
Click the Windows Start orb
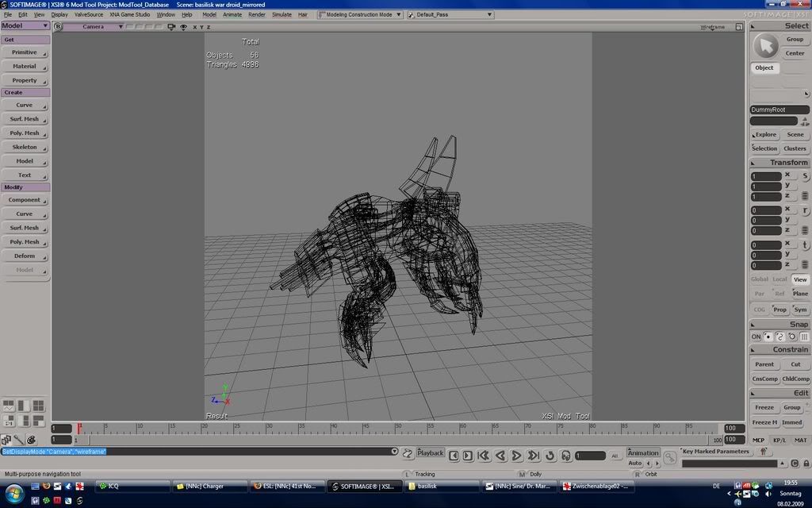coord(14,494)
